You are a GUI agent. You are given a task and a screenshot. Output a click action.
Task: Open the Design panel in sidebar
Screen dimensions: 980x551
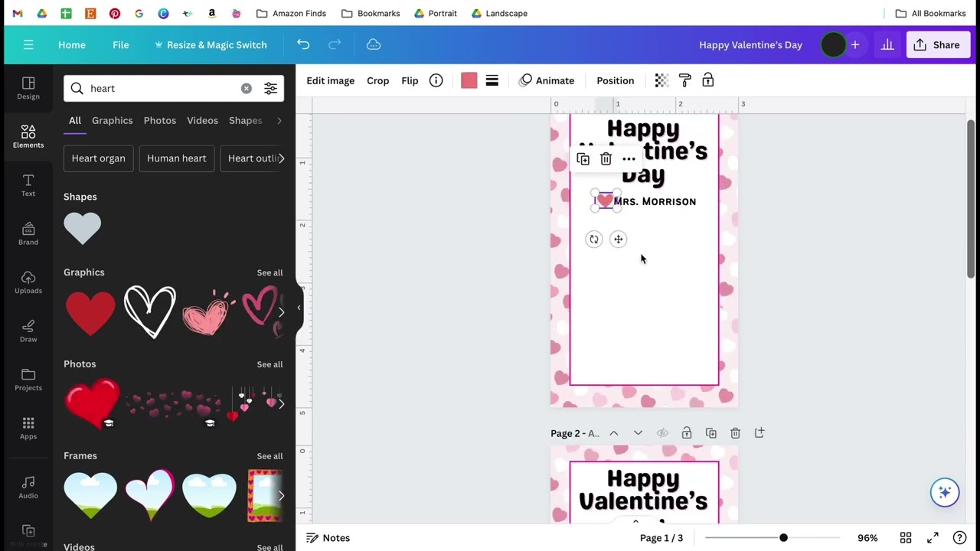(x=28, y=88)
